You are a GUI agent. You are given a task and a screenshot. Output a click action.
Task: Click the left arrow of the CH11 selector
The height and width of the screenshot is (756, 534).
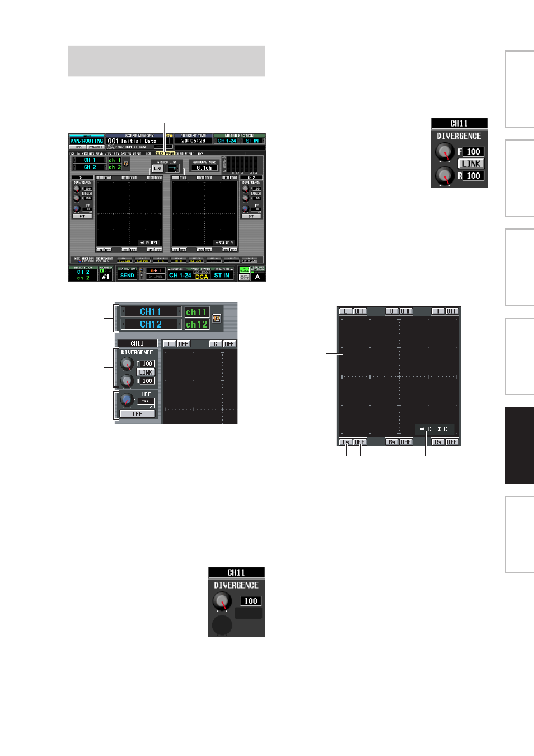[x=123, y=311]
